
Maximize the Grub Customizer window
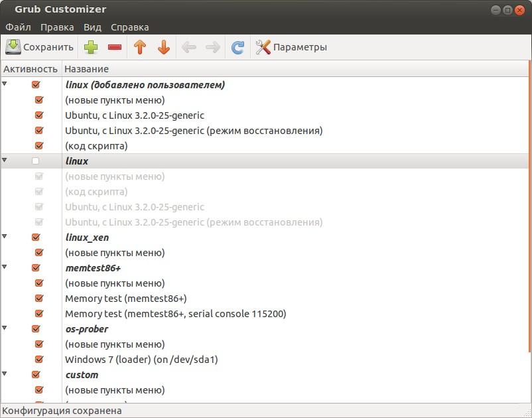pyautogui.click(x=507, y=10)
